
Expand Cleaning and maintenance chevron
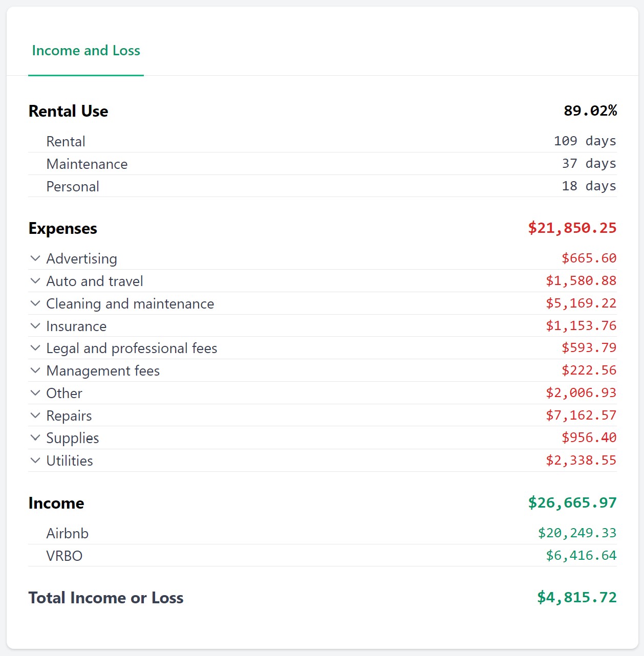tap(35, 303)
